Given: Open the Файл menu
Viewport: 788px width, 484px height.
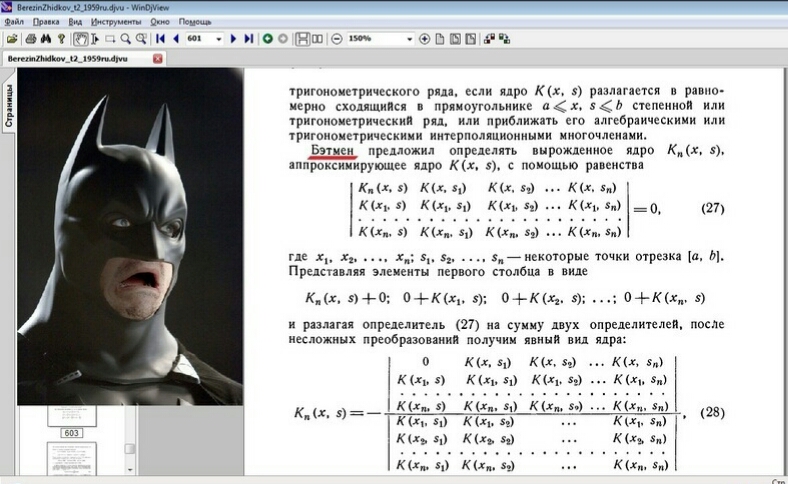Looking at the screenshot, I should coord(14,22).
